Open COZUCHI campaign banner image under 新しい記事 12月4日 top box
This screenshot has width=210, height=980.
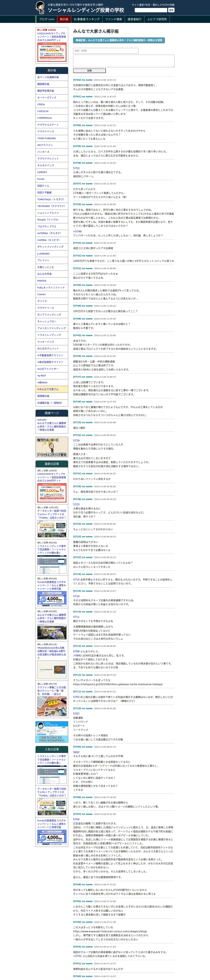(52, 52)
